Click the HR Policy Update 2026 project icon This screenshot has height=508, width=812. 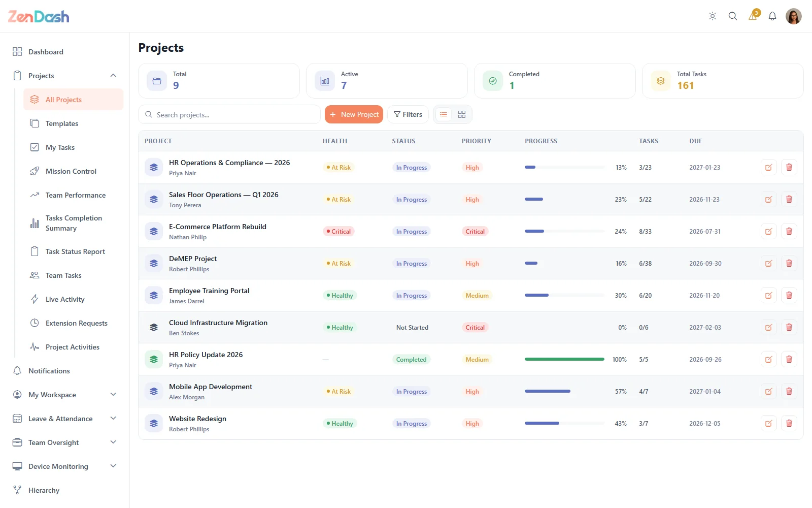pos(154,359)
